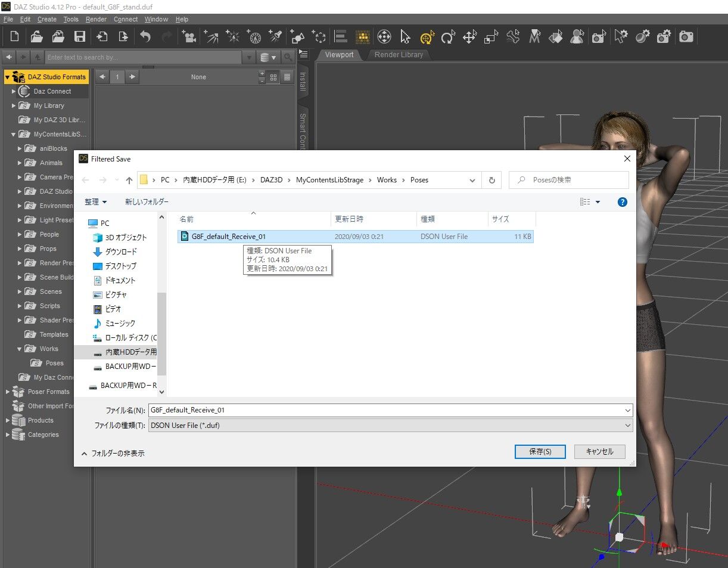Click the Render camera icon

coord(686,37)
